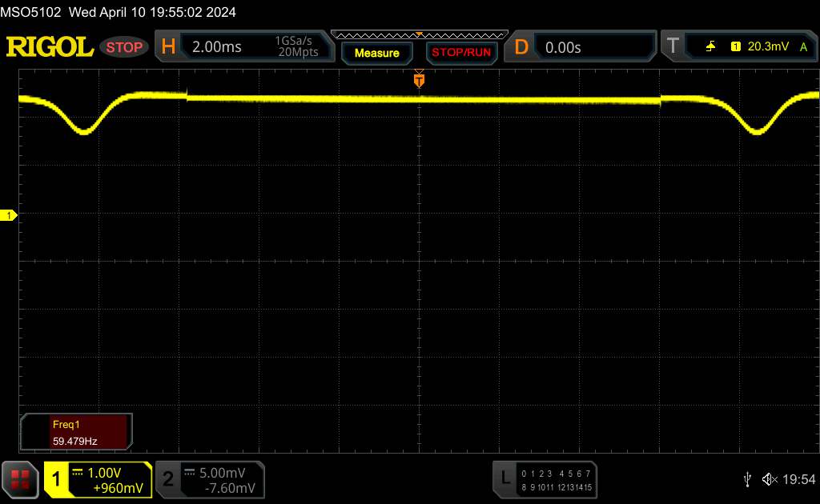Click logic channels 0 1 2 3 row
Viewport: 820px width, 504px height.
(537, 474)
